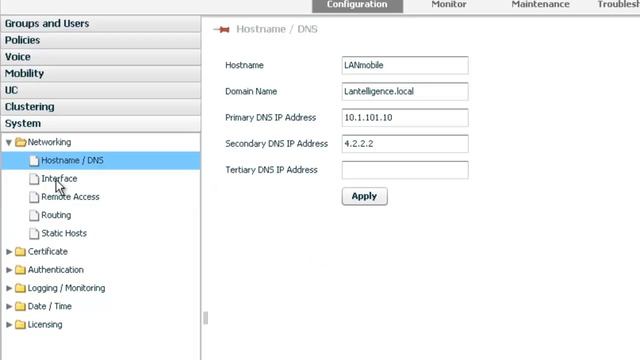
Task: Select Interface under Networking
Action: coord(59,179)
